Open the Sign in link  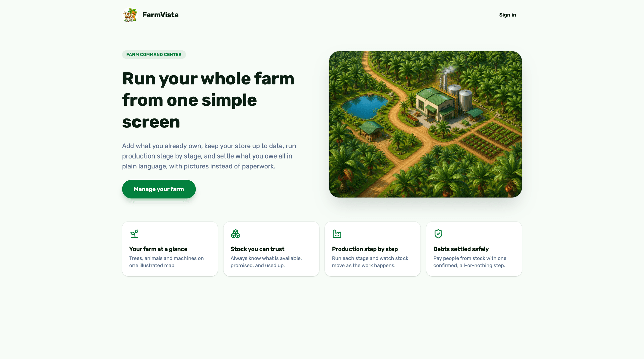[507, 15]
